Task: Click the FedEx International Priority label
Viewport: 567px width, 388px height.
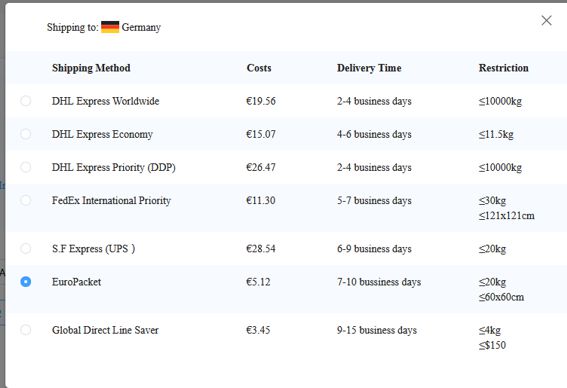Action: tap(111, 201)
